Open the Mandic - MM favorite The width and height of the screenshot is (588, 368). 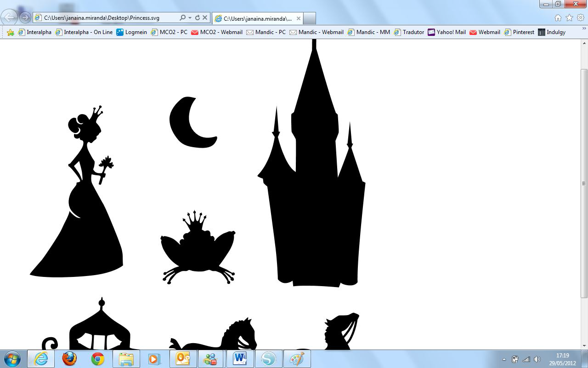point(369,32)
